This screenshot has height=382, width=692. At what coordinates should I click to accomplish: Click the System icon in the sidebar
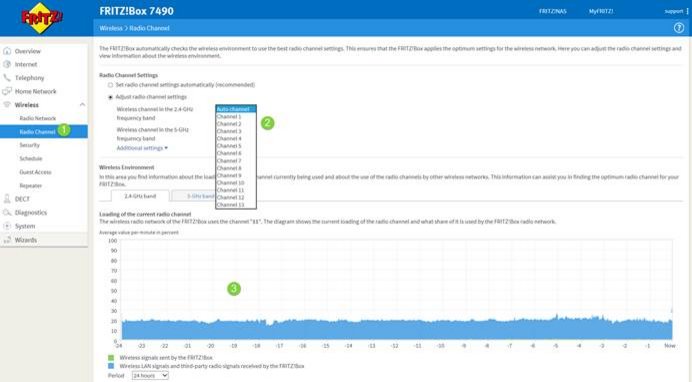tap(7, 226)
